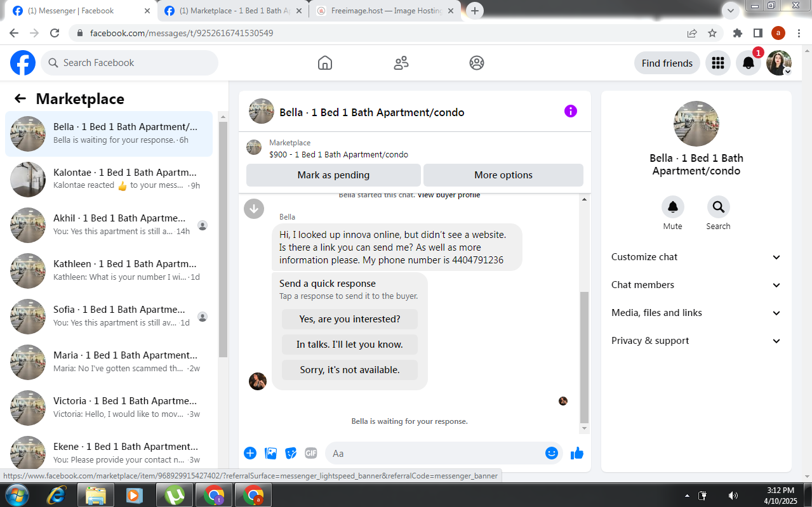Open the $900 listing banner link
Viewport: 812px width, 507px height.
tap(415, 148)
